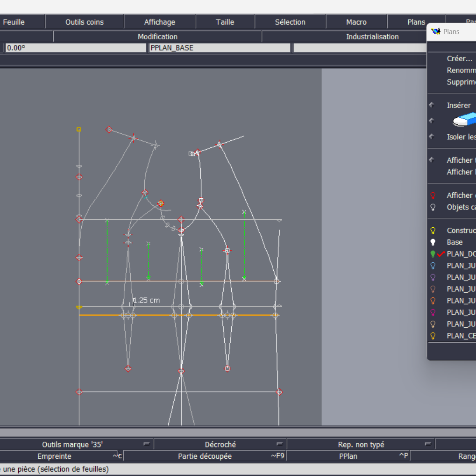
Task: Toggle the red checkmark on PLAN_DO
Action: (441, 253)
